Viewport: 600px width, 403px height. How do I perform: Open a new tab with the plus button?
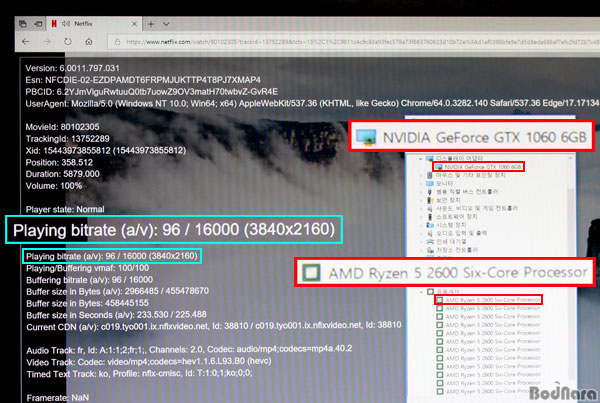click(x=151, y=24)
